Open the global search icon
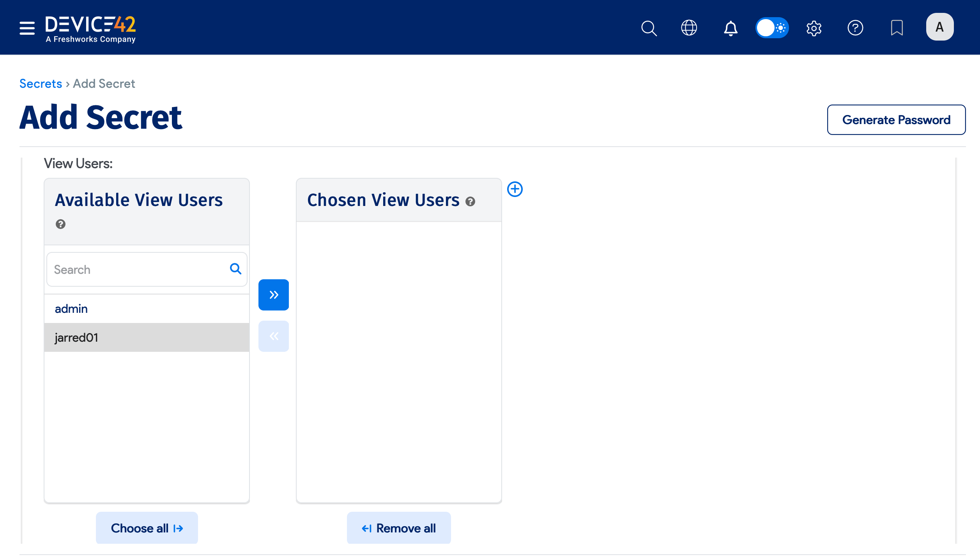The image size is (980, 557). [x=649, y=28]
